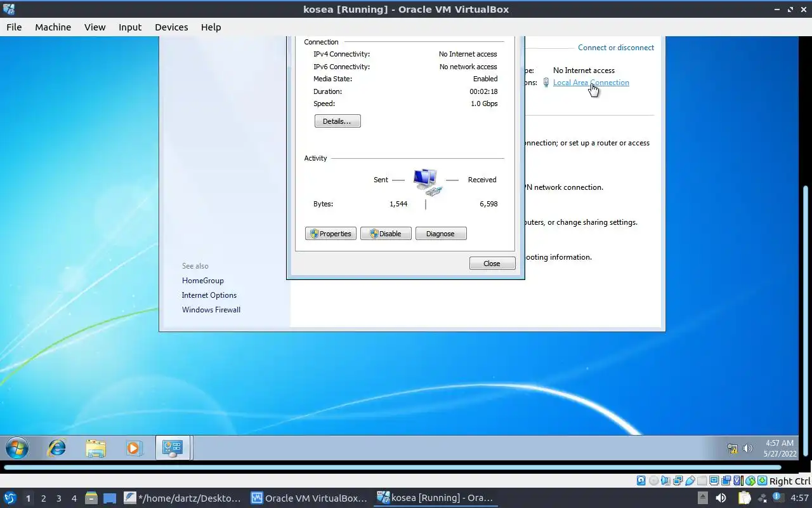Screen dimensions: 812x508
Task: Switch to host workspace 2
Action: 43,498
